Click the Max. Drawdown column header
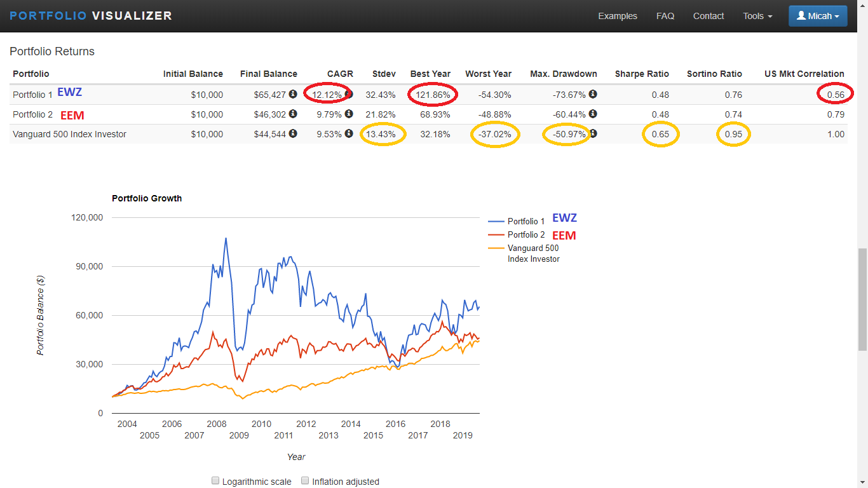 (564, 74)
